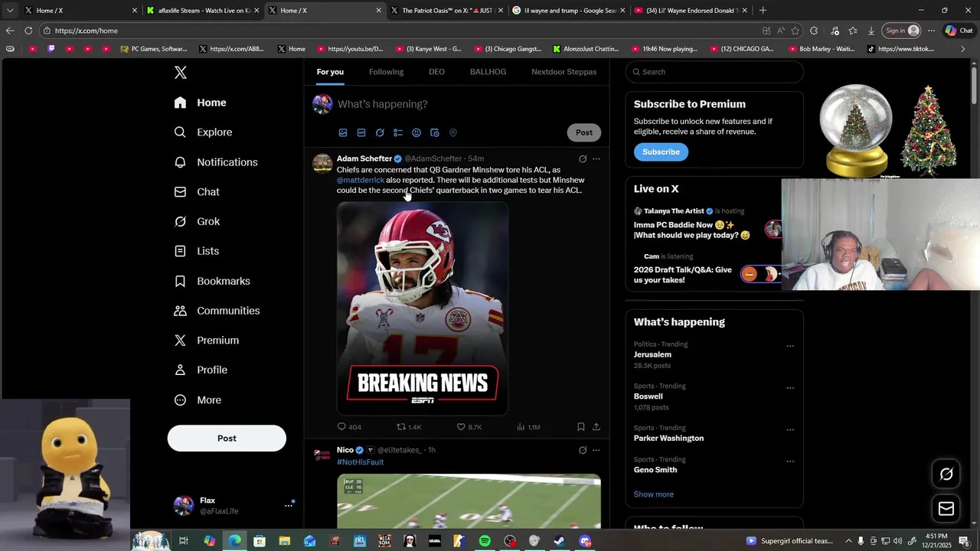This screenshot has height=551, width=980.
Task: Open Explore from the X sidebar
Action: coord(203,132)
